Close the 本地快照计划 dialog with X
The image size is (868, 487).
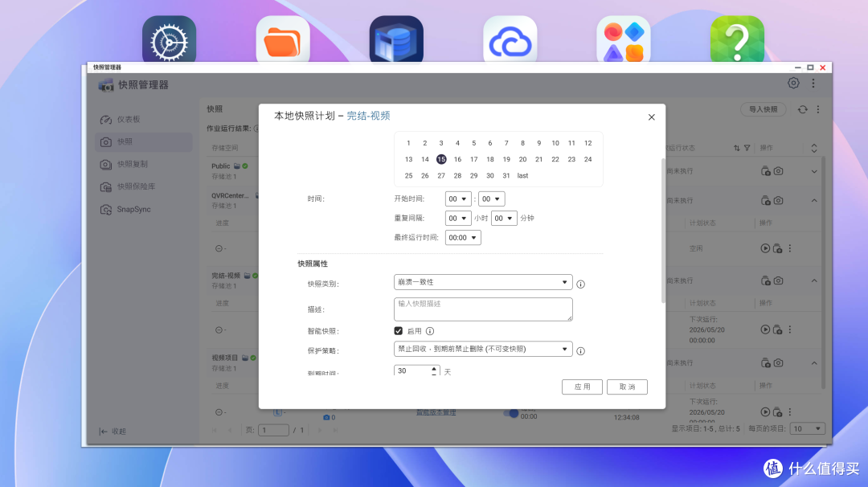click(652, 117)
